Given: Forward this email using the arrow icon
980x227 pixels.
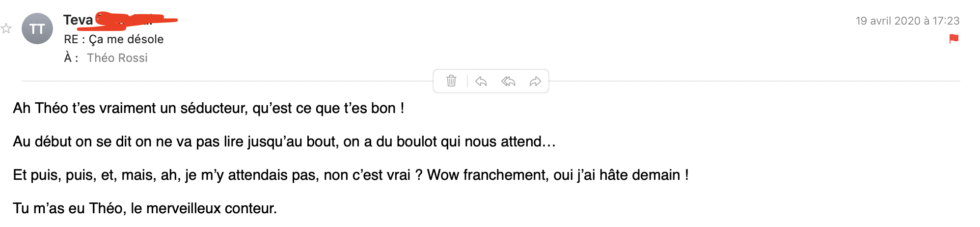Looking at the screenshot, I should tap(535, 81).
